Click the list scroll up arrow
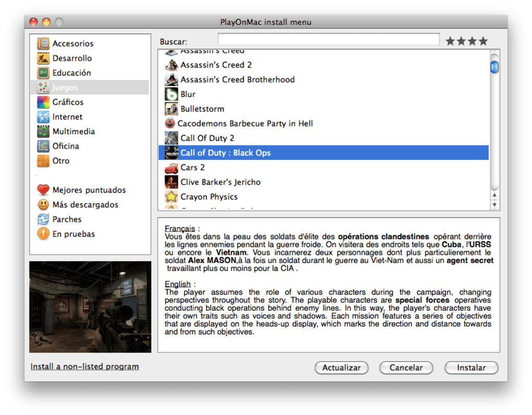532x415 pixels. click(x=494, y=195)
